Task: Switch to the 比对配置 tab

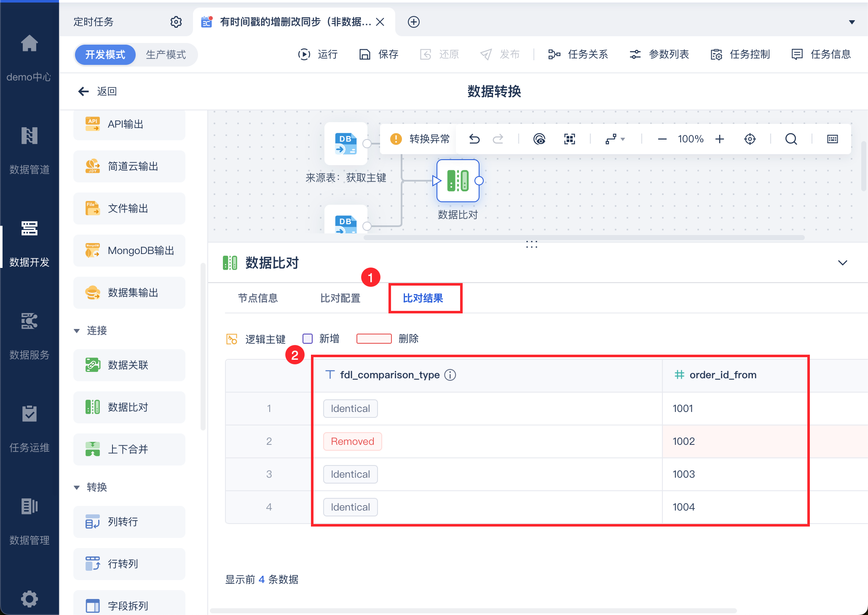Action: coord(340,298)
